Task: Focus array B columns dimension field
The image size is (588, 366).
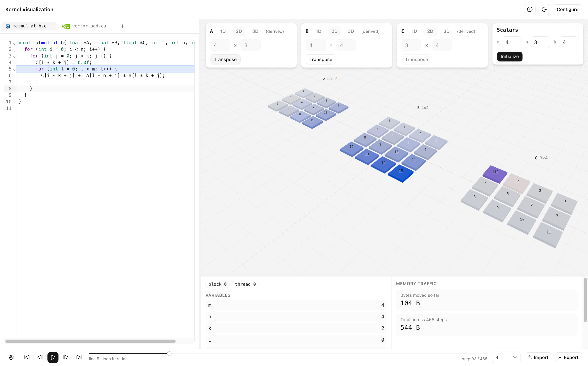Action: 346,45
